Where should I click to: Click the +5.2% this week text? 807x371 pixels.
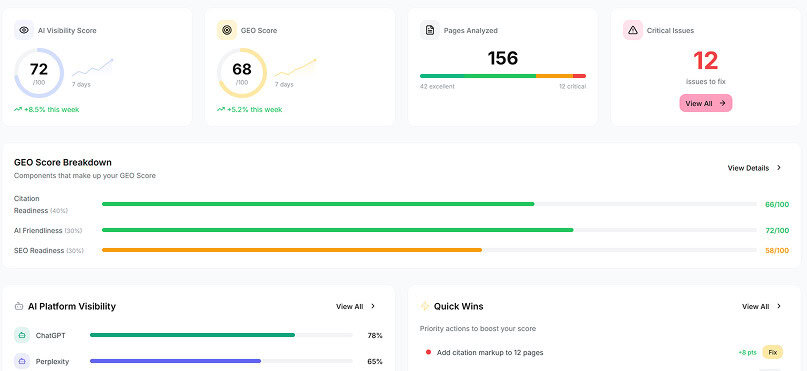point(254,109)
